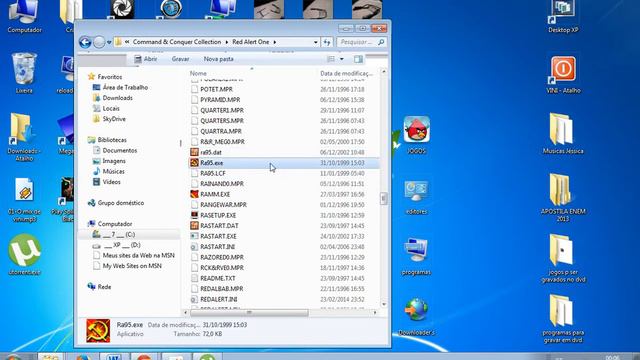Open My Web Sites on MSN

[132, 266]
